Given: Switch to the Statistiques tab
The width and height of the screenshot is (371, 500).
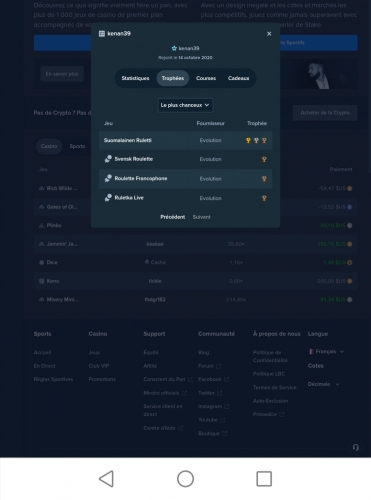Looking at the screenshot, I should [x=135, y=78].
